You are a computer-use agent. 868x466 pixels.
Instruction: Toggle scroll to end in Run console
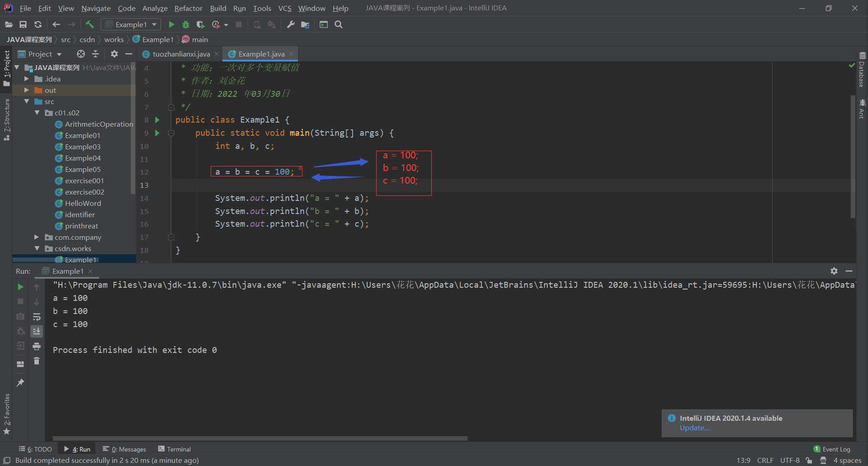(x=37, y=331)
